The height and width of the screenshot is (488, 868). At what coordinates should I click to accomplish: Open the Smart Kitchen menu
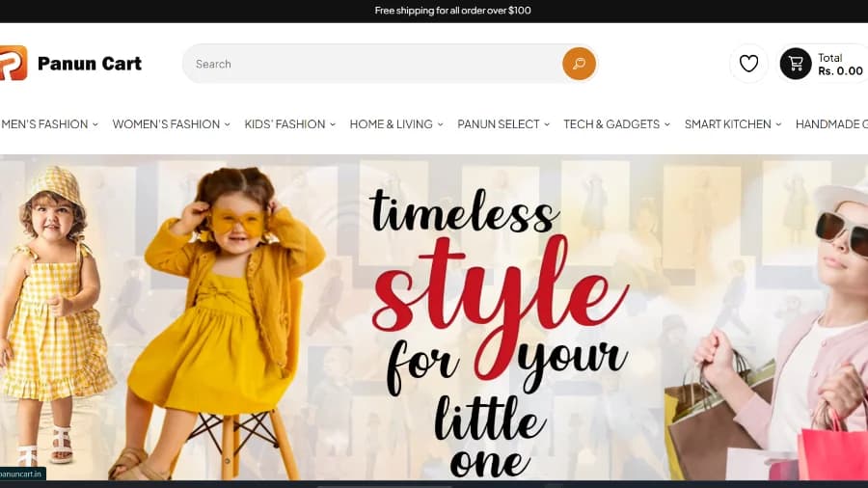733,124
